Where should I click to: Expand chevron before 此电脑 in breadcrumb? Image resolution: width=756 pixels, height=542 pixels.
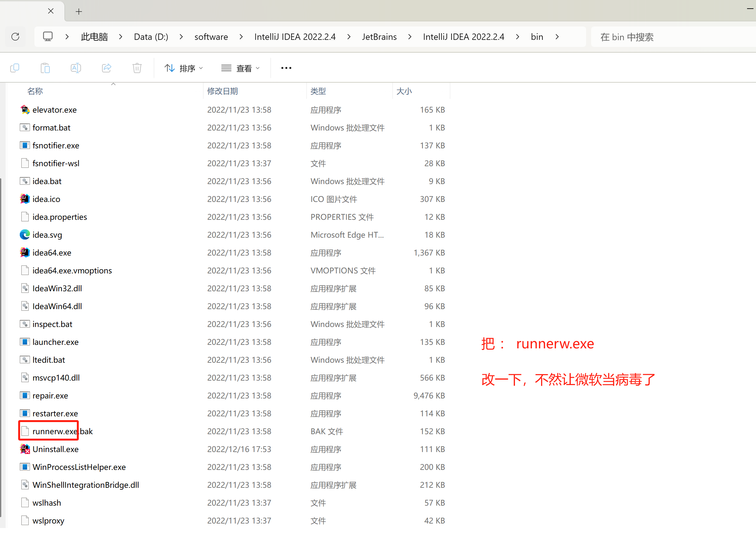coord(67,37)
